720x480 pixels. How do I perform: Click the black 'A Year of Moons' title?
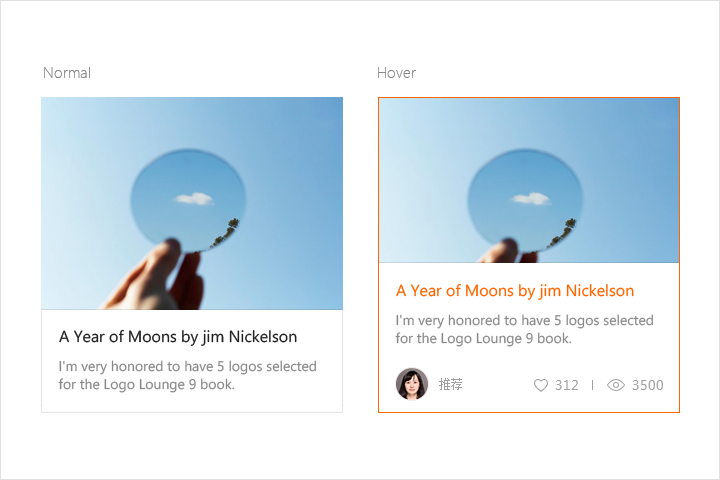tap(178, 337)
